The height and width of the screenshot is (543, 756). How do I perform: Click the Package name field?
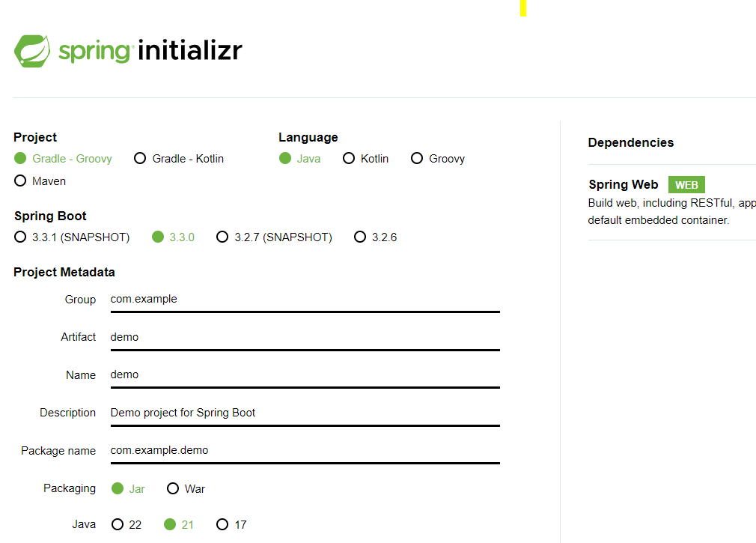(299, 450)
